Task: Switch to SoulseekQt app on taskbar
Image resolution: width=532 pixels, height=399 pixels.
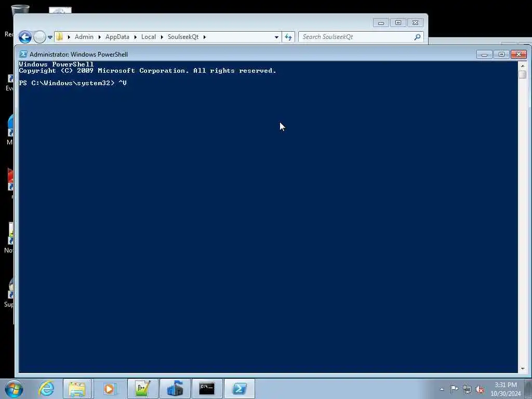Action: [x=175, y=389]
